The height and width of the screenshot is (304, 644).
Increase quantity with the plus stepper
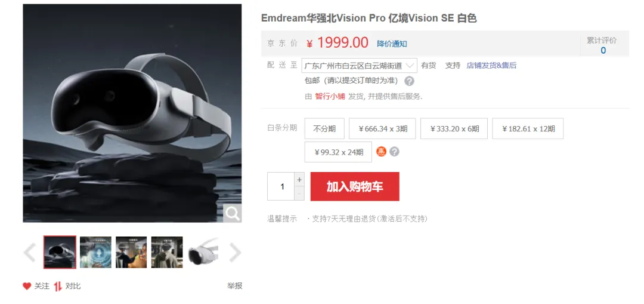[x=299, y=179]
